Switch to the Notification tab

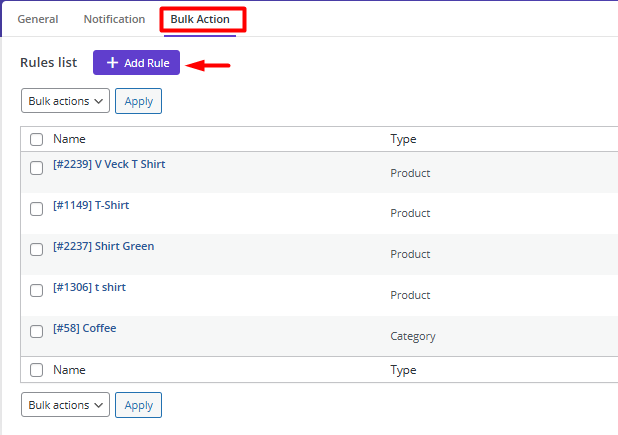tap(114, 19)
